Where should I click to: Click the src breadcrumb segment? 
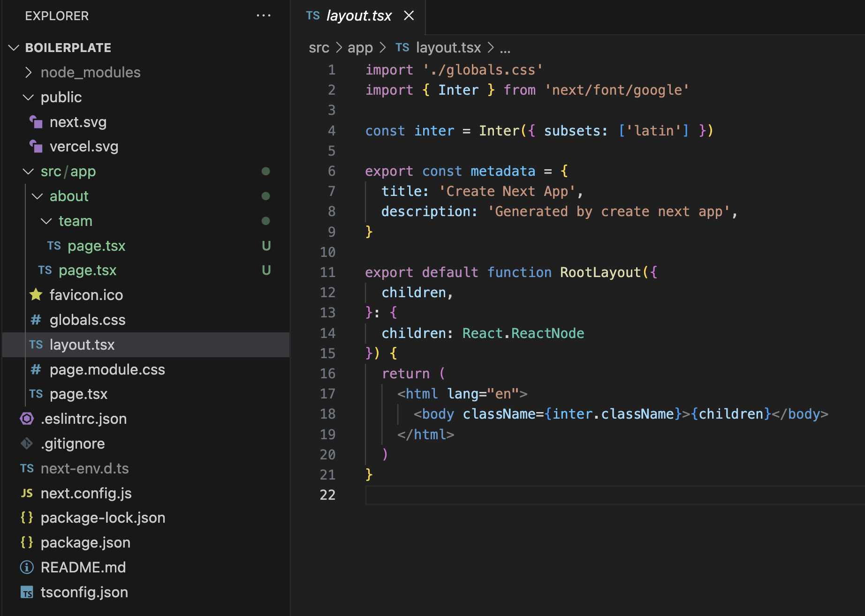pos(319,48)
